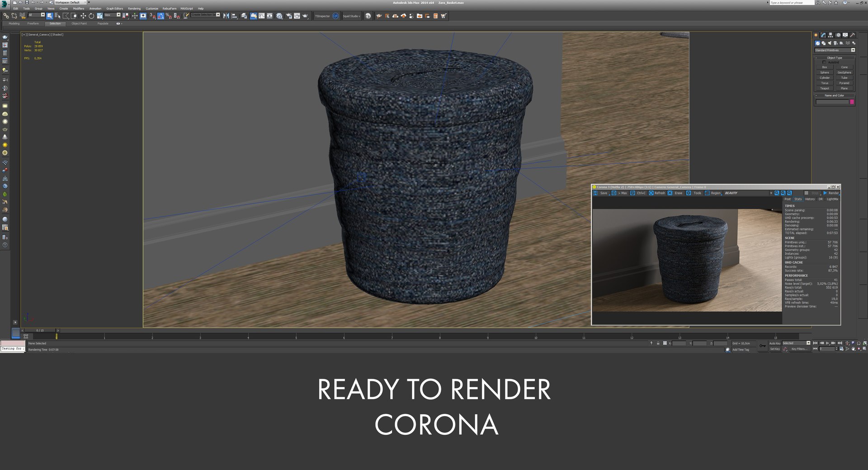
Task: Select the Cameras category icon
Action: click(835, 43)
